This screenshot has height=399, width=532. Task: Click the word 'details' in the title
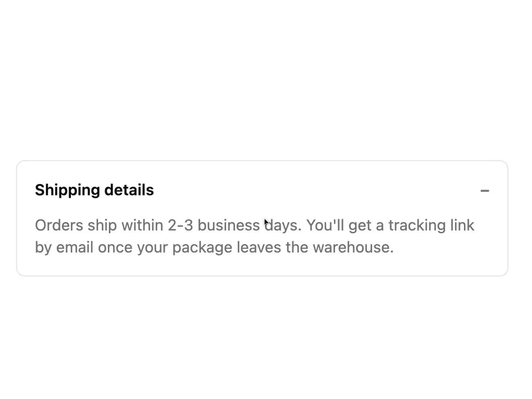point(129,189)
